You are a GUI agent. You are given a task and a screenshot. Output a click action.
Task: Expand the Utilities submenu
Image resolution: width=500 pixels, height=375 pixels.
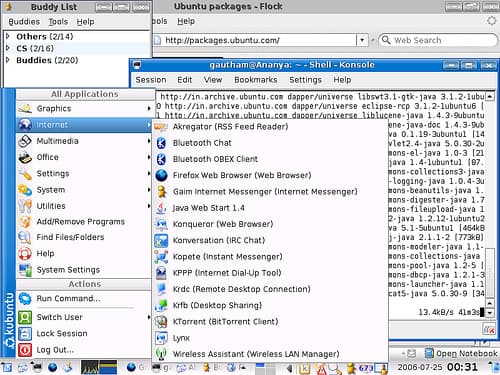click(84, 206)
